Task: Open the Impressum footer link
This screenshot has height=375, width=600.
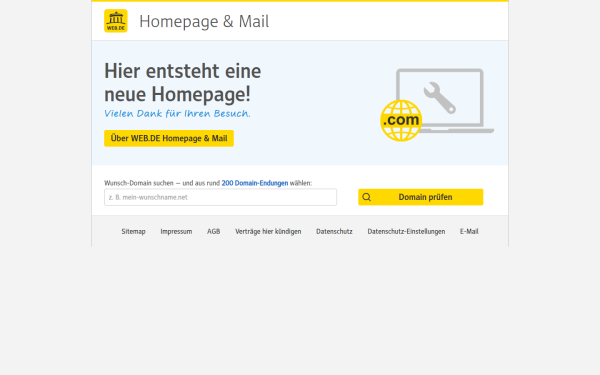Action: point(176,231)
